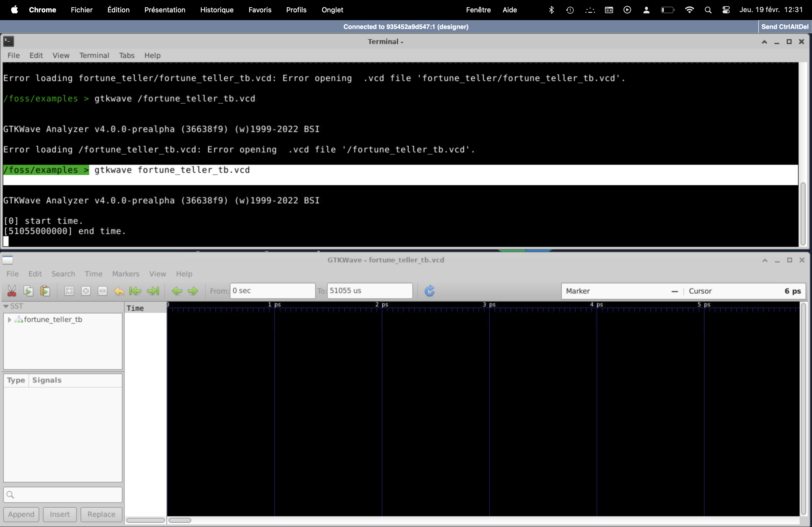Open GTKWave Search menu

63,274
